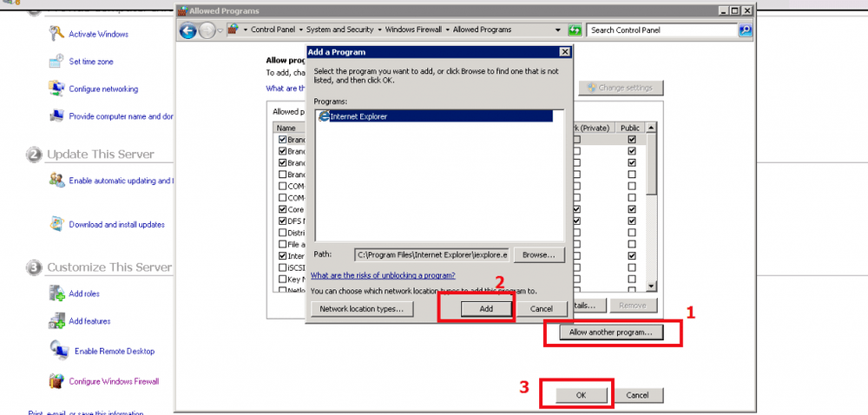
Task: Select the Allowed Programs breadcrumb
Action: click(x=482, y=30)
